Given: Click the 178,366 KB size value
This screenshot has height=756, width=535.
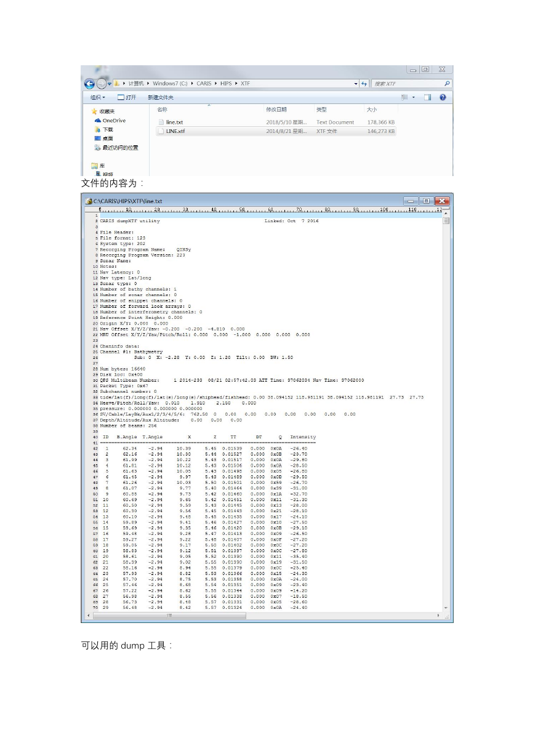Looking at the screenshot, I should [381, 123].
